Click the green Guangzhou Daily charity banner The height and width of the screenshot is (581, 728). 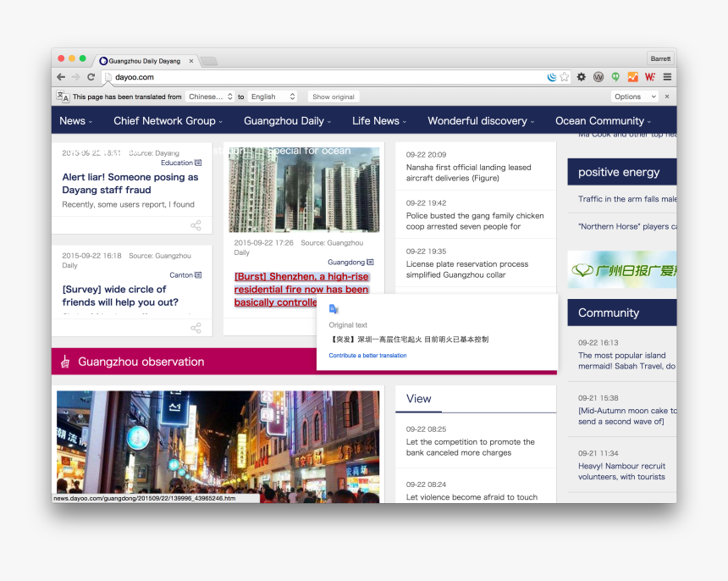(621, 269)
